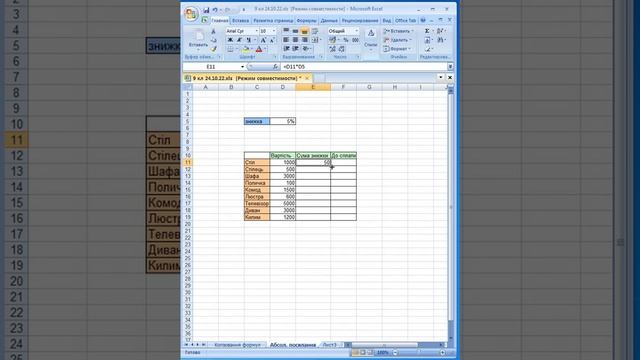Increase indent in cell
Image resolution: width=640 pixels, height=360 pixels.
coord(296,49)
